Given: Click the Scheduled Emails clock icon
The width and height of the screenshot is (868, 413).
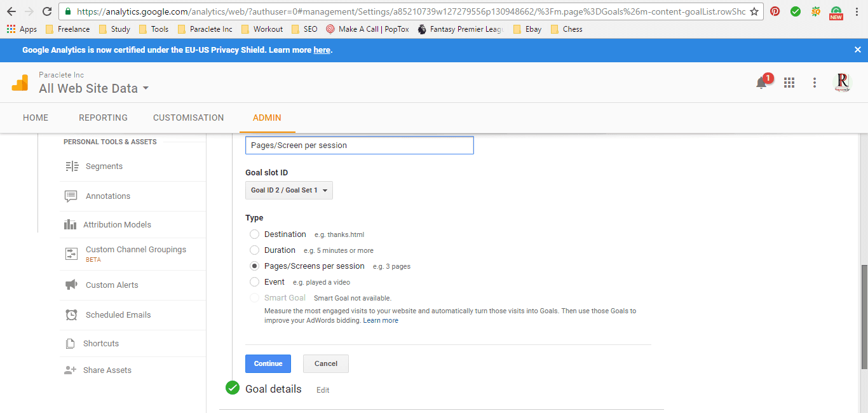Looking at the screenshot, I should pyautogui.click(x=72, y=315).
